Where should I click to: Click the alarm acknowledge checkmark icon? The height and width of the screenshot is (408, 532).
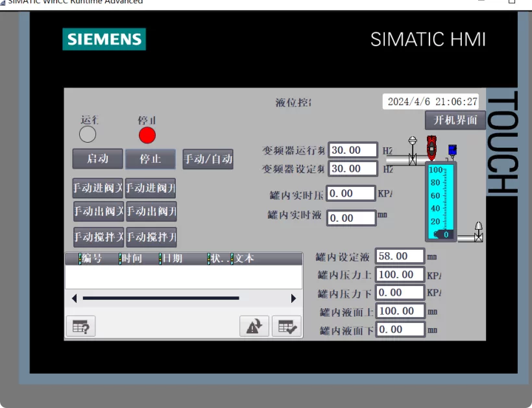287,326
